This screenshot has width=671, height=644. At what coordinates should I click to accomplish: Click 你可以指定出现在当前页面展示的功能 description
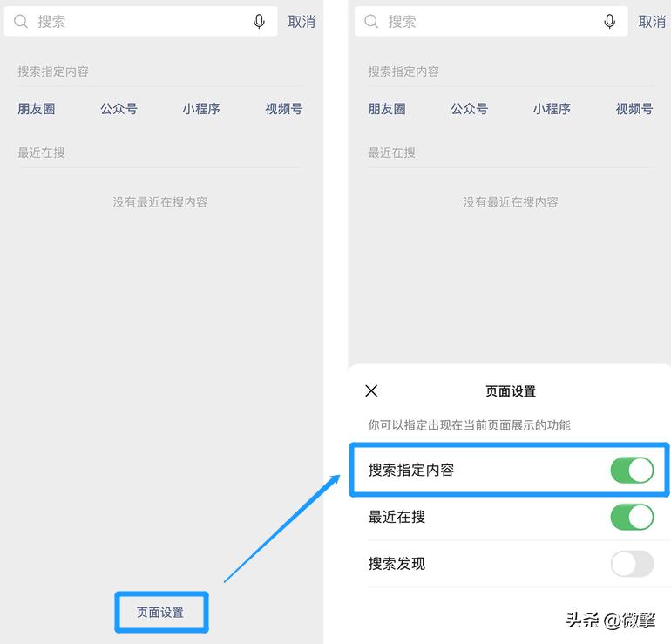[469, 425]
